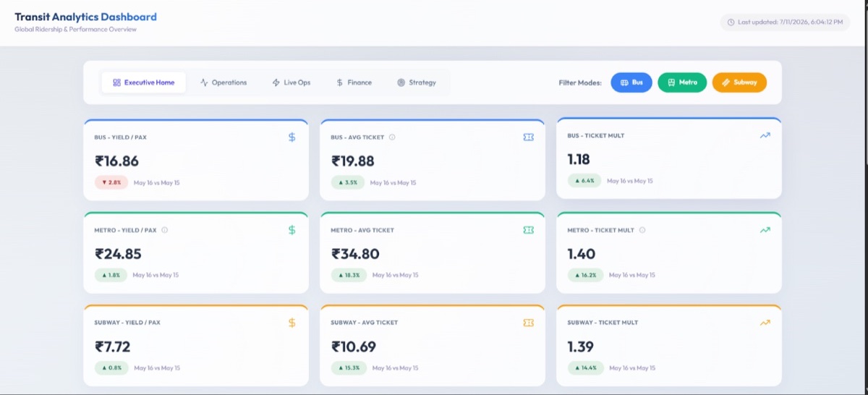Click the SUBWAY - YIELD / PAX heading
The height and width of the screenshot is (395, 868).
coord(127,323)
